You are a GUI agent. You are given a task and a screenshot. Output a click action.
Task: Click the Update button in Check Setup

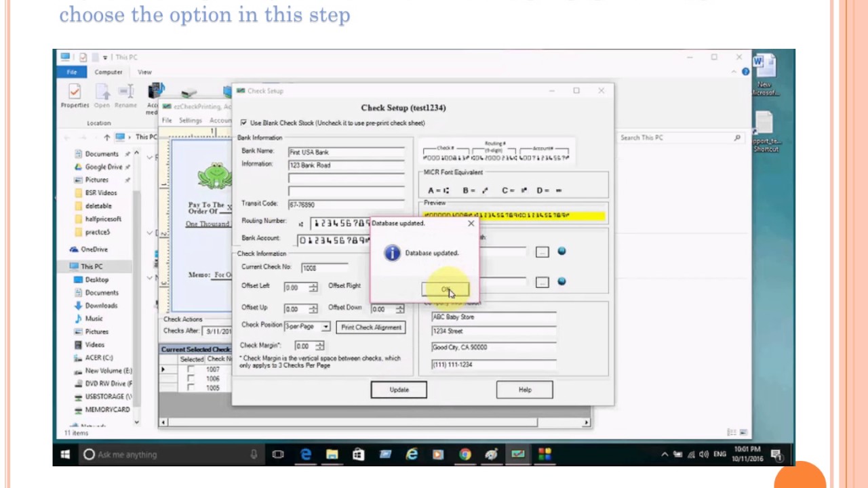[x=399, y=390]
